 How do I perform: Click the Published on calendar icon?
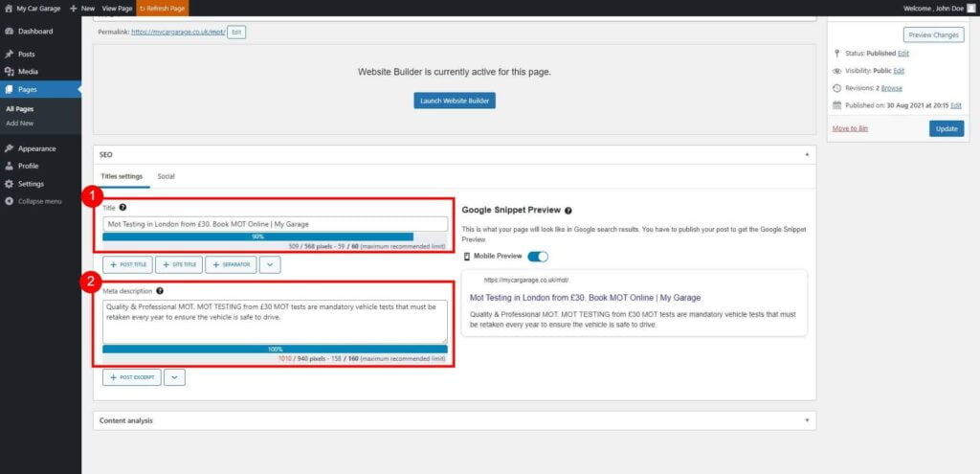pyautogui.click(x=836, y=105)
